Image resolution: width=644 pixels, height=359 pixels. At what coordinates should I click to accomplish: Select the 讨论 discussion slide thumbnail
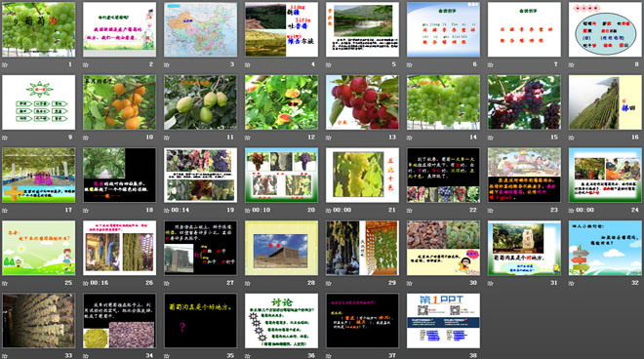281,320
